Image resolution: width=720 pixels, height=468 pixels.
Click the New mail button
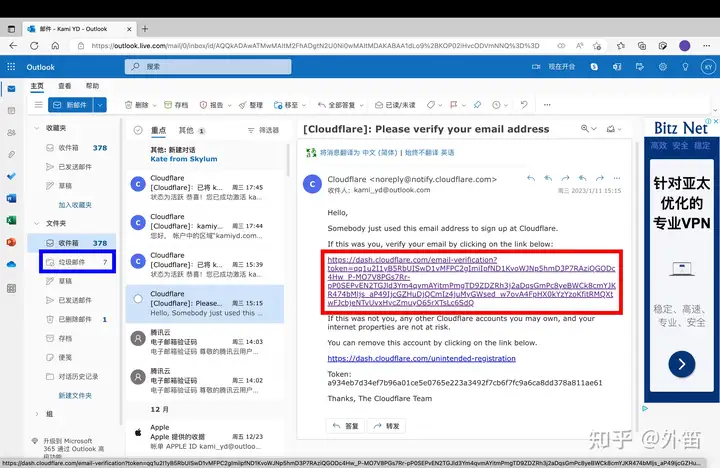(71, 105)
